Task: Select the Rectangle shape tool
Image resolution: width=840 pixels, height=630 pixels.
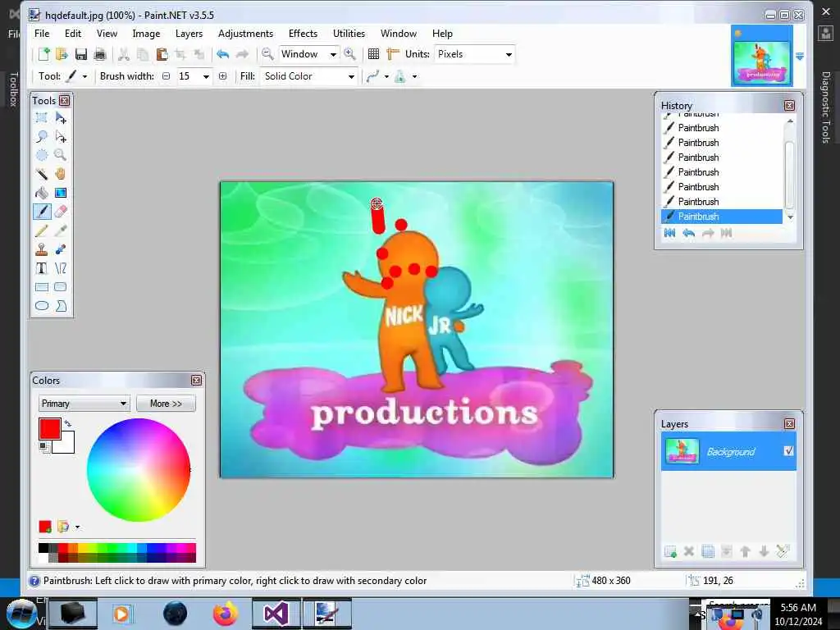Action: [41, 287]
